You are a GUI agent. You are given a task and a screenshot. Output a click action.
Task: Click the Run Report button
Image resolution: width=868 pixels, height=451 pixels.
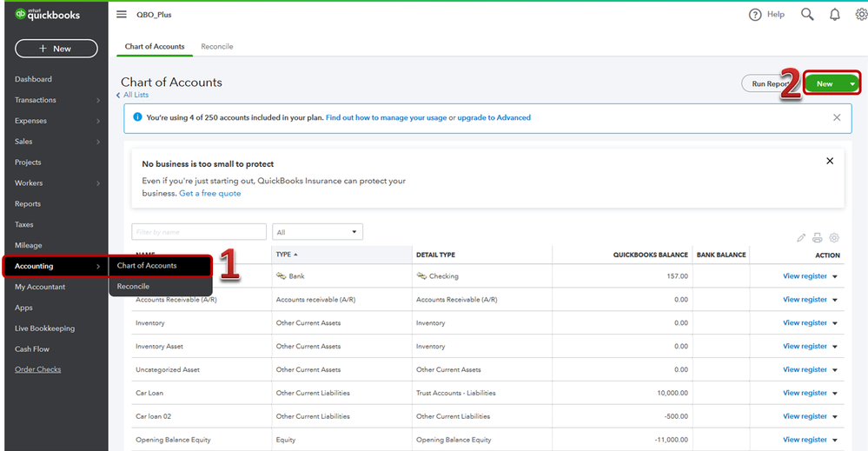[x=768, y=84]
